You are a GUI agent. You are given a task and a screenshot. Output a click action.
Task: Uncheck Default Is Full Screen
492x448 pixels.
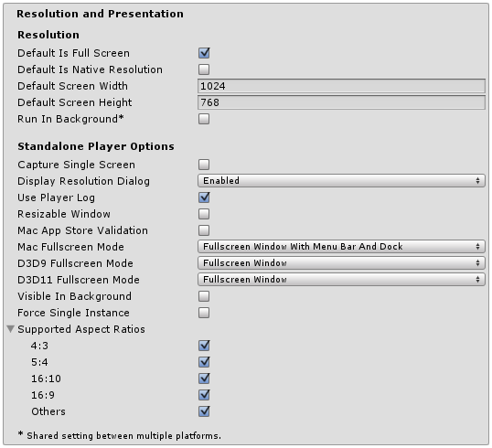coord(204,53)
